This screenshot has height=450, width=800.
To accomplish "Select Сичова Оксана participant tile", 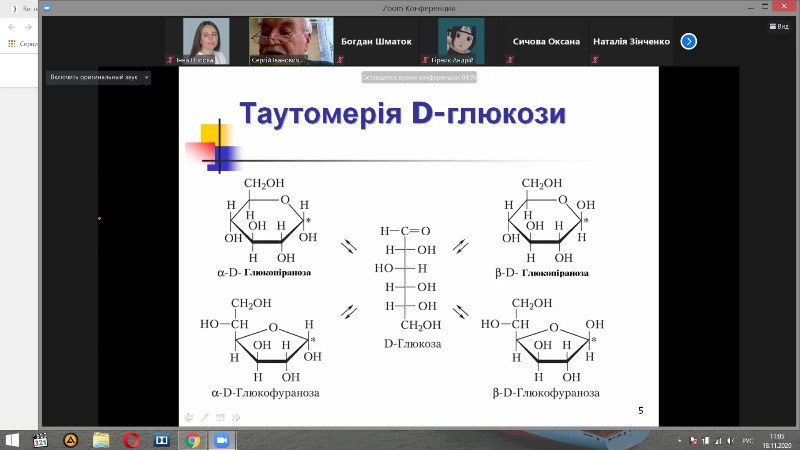I will point(546,41).
